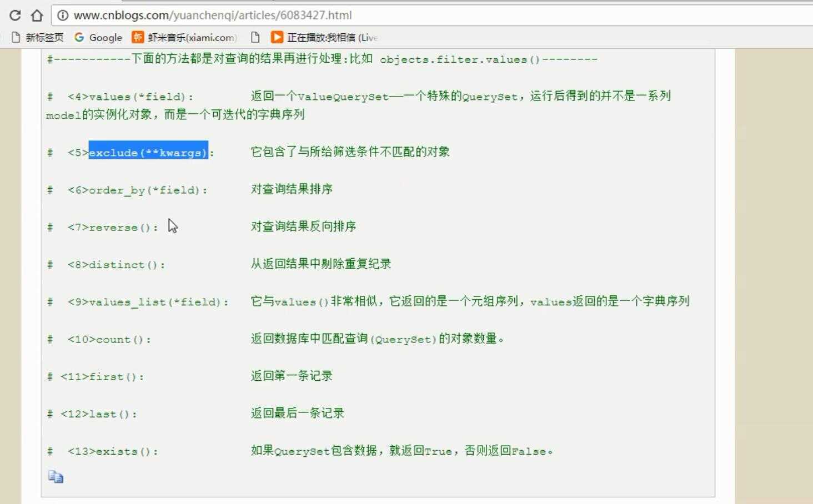Click the orange play bookmark icon

coord(277,37)
